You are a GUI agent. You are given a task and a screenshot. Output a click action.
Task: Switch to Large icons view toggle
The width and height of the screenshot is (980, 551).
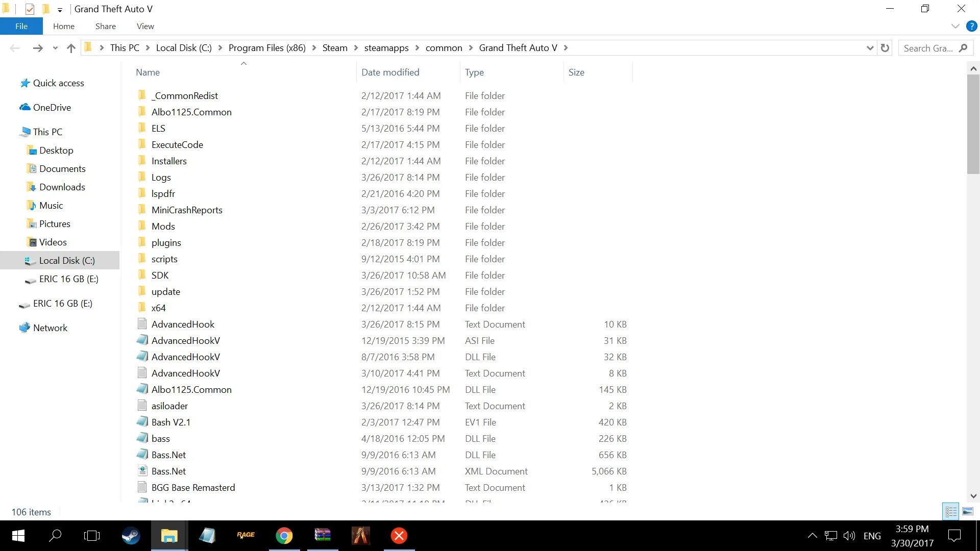967,511
